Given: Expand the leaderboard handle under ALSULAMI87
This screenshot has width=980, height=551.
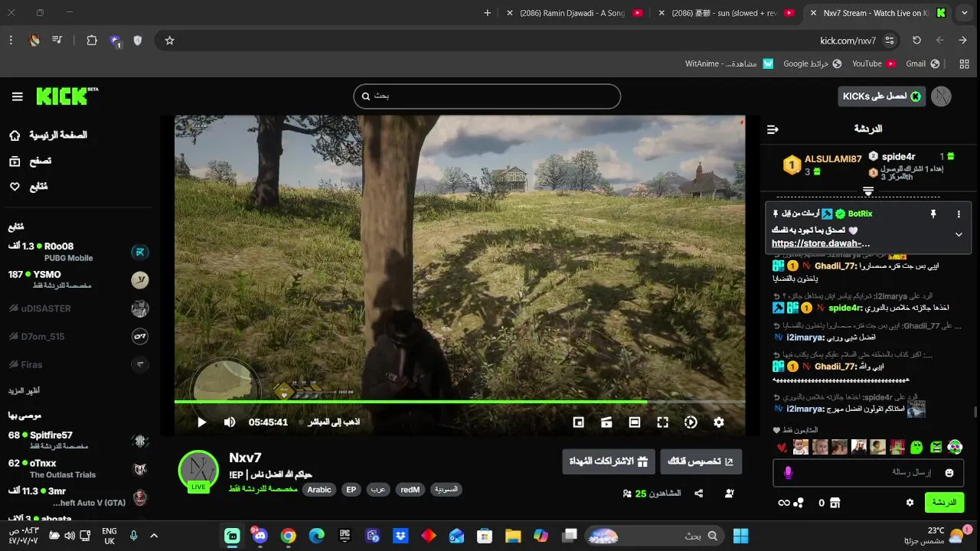Looking at the screenshot, I should pyautogui.click(x=868, y=191).
